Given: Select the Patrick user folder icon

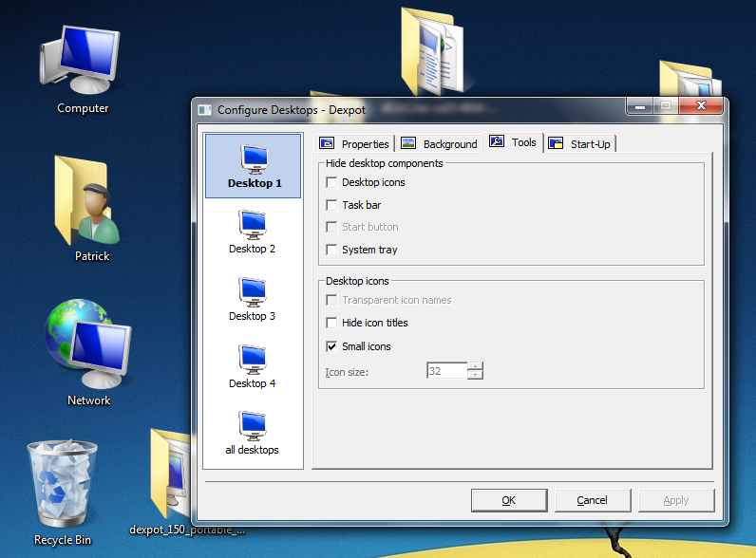Looking at the screenshot, I should (x=86, y=200).
